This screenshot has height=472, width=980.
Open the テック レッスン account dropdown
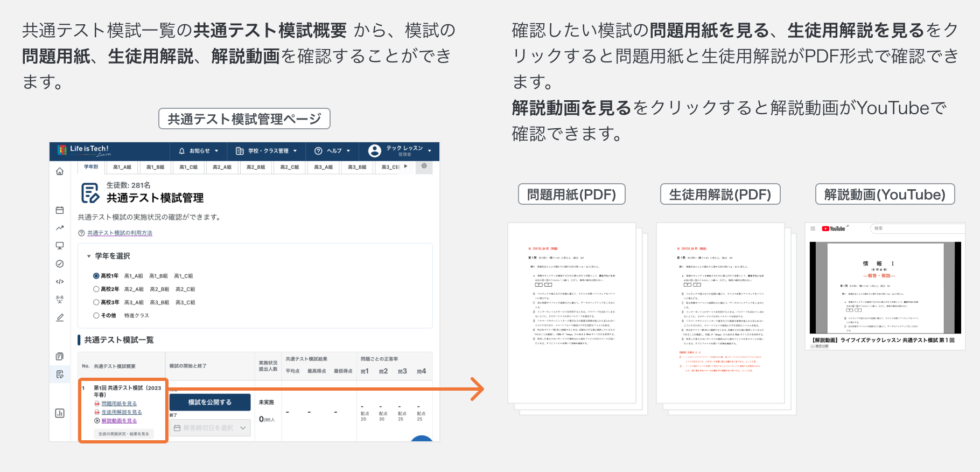pyautogui.click(x=401, y=151)
